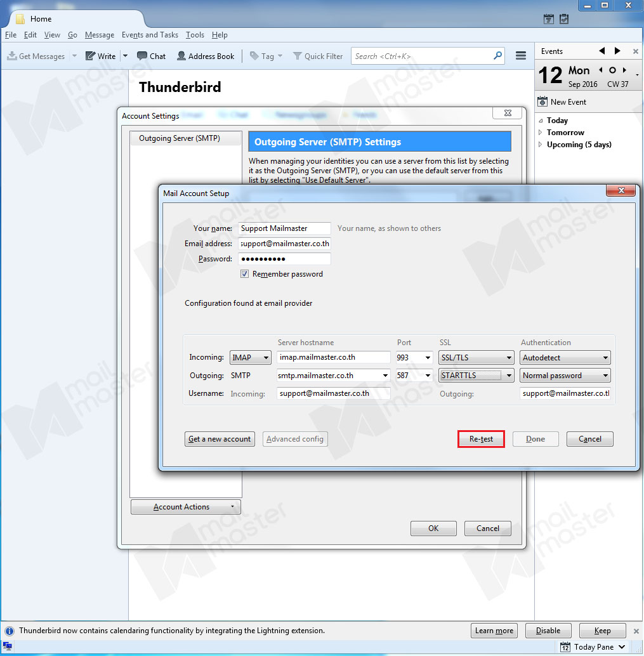Viewport: 644px width, 656px height.
Task: Open incoming Autodetect authentication dropdown
Action: (565, 358)
